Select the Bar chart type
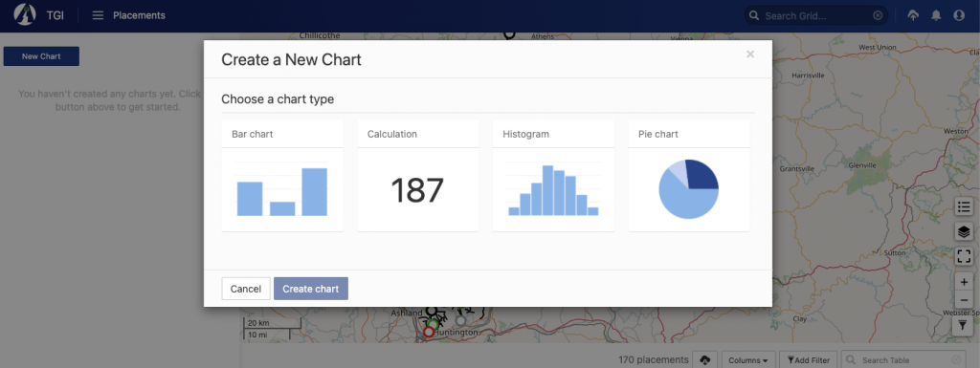Image resolution: width=980 pixels, height=368 pixels. coord(282,176)
